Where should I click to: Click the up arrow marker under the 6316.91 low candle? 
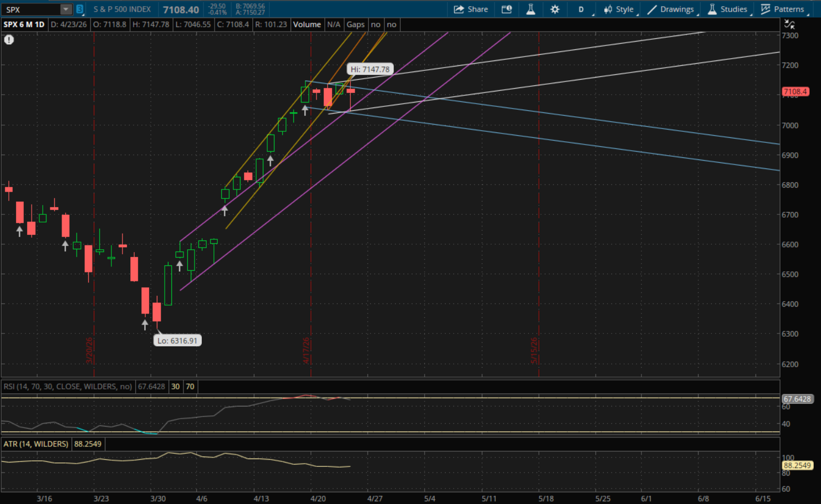145,325
